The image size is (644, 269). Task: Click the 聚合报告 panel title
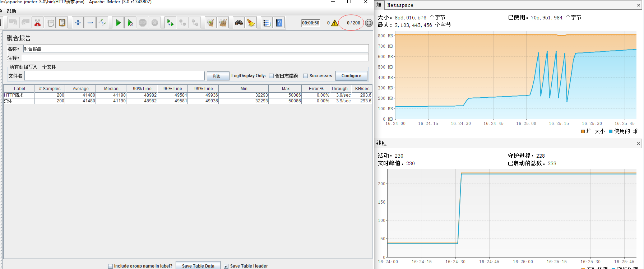(19, 38)
